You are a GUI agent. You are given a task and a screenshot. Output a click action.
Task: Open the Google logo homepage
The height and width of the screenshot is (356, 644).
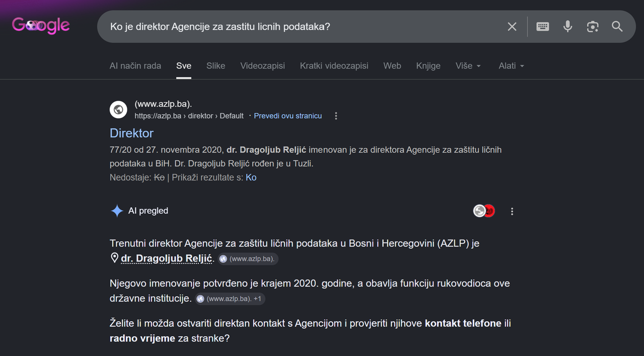point(41,25)
